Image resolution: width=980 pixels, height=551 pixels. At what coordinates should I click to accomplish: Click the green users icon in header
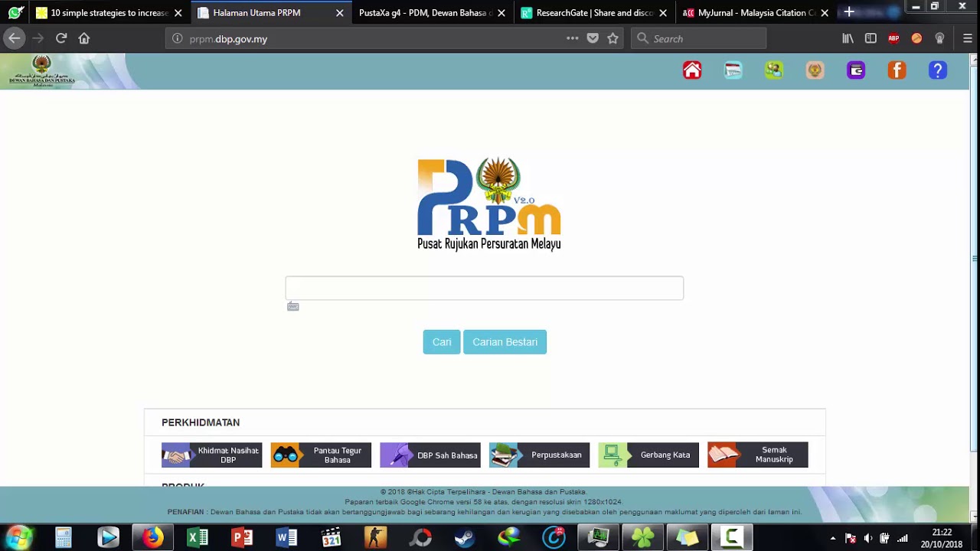[x=774, y=70]
